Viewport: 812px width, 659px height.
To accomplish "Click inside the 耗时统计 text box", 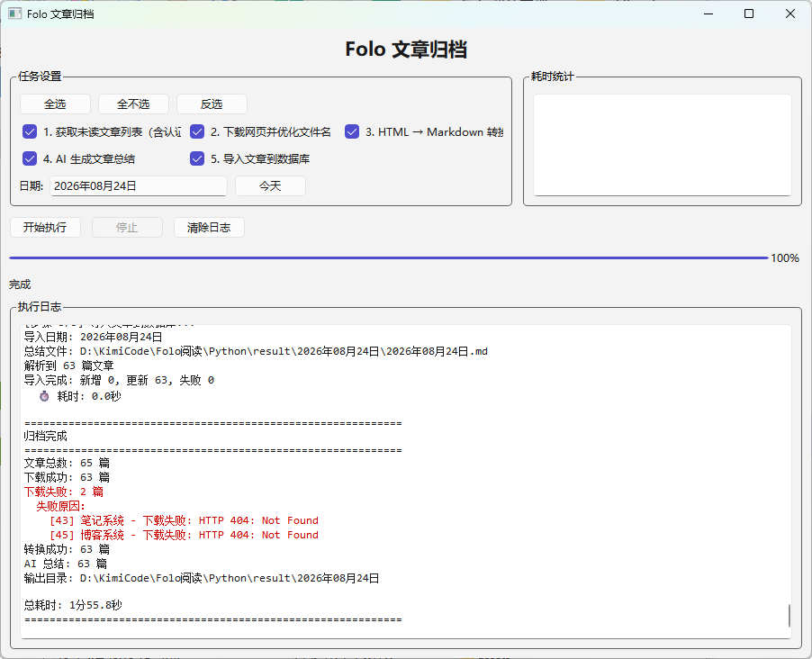I will 663,145.
